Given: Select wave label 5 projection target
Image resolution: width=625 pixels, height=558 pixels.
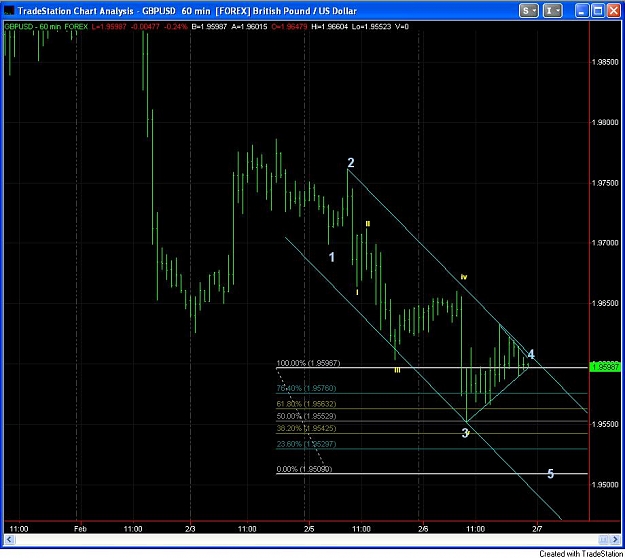Looking at the screenshot, I should 550,474.
